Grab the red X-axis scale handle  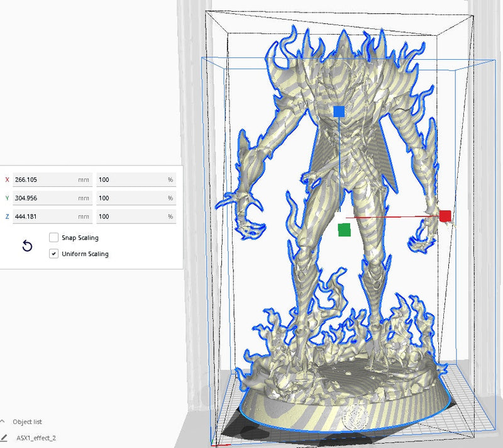(x=445, y=216)
